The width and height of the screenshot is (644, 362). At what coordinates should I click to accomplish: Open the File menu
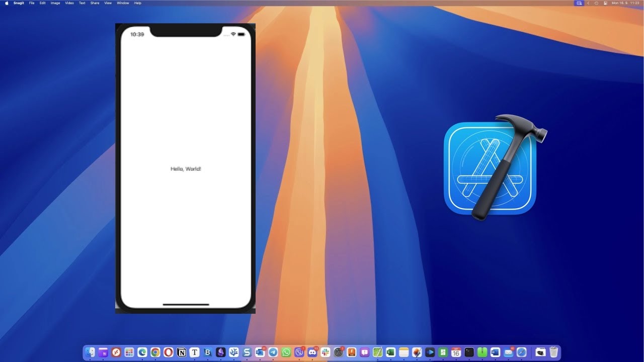32,3
